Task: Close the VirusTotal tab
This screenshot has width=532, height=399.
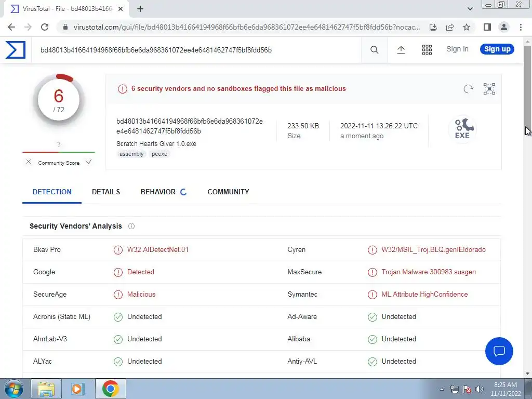Action: point(121,9)
